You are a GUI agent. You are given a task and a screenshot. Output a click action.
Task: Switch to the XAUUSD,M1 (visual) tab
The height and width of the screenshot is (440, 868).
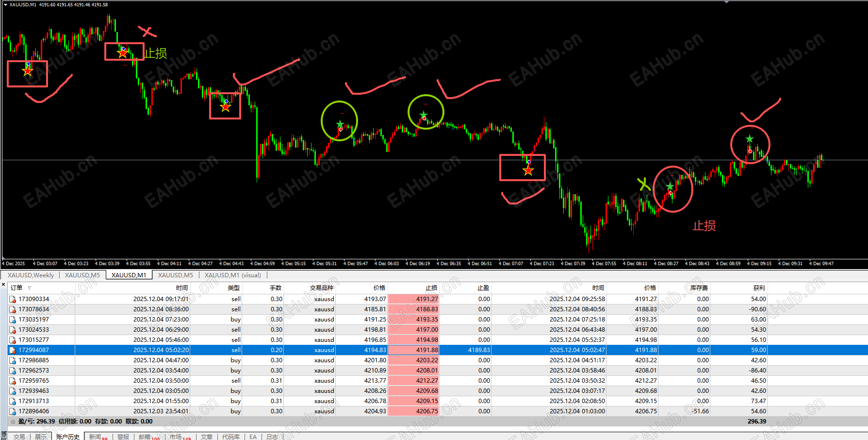[233, 275]
